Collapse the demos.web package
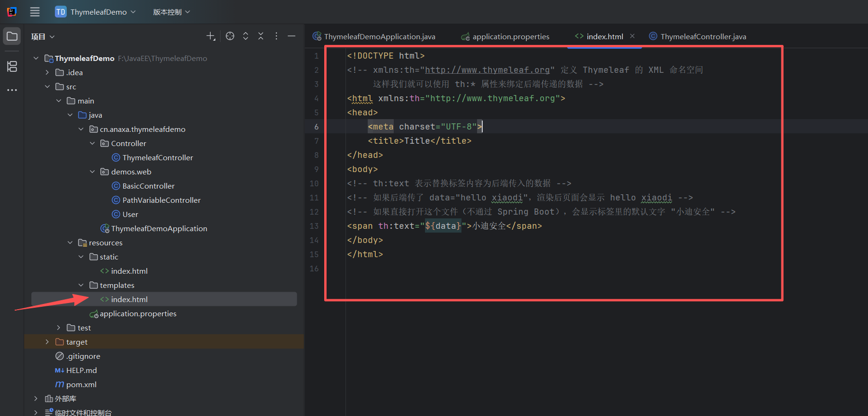This screenshot has height=416, width=868. [x=92, y=172]
